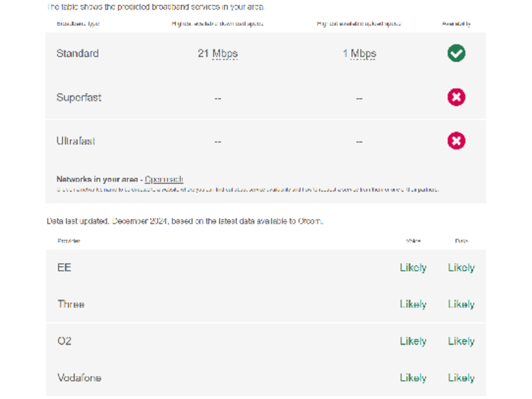This screenshot has width=532, height=399.
Task: Click the EE provider name
Action: pos(64,267)
